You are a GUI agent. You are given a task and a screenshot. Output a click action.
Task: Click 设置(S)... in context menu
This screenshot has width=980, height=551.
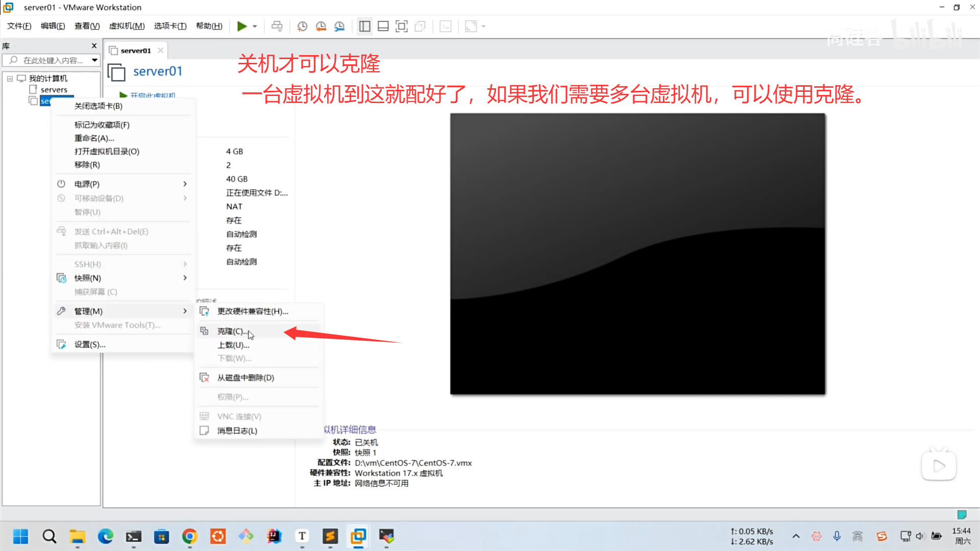pos(90,344)
